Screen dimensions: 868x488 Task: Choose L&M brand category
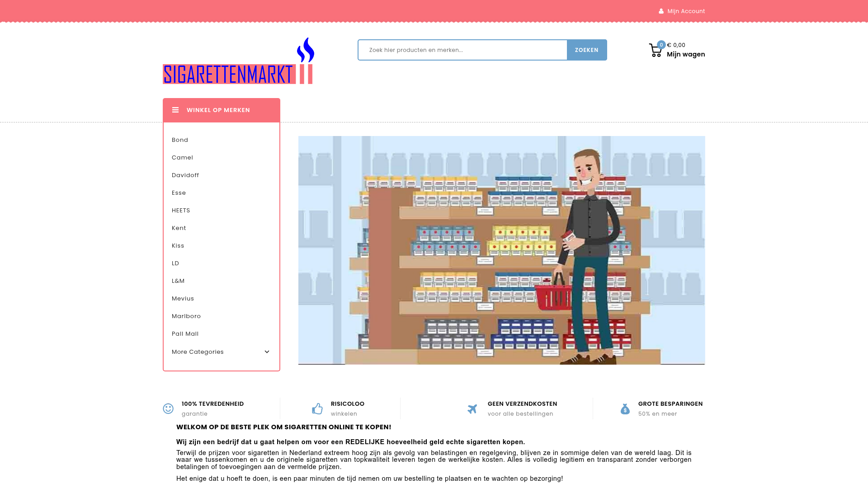(x=178, y=281)
